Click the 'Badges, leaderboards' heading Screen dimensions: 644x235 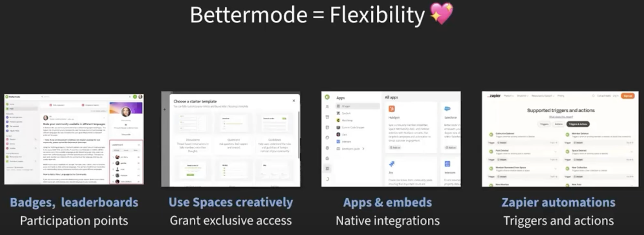[74, 202]
